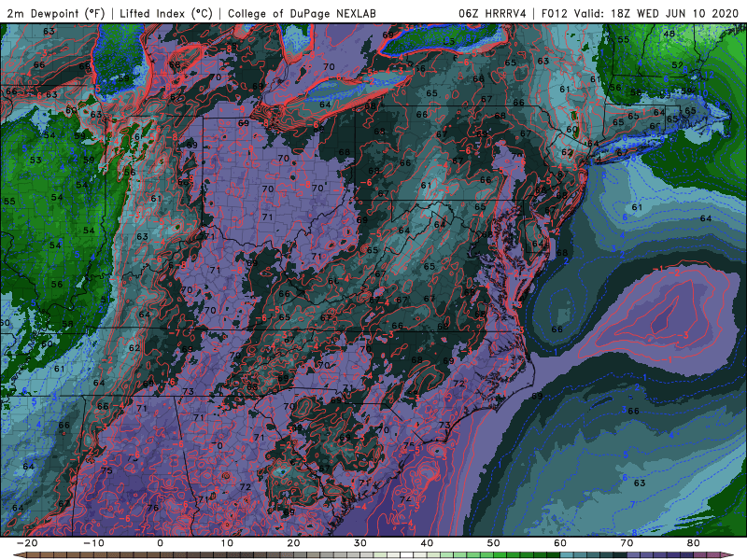The height and width of the screenshot is (560, 747).
Task: Click the 60 label on the color scale
Action: [560, 543]
